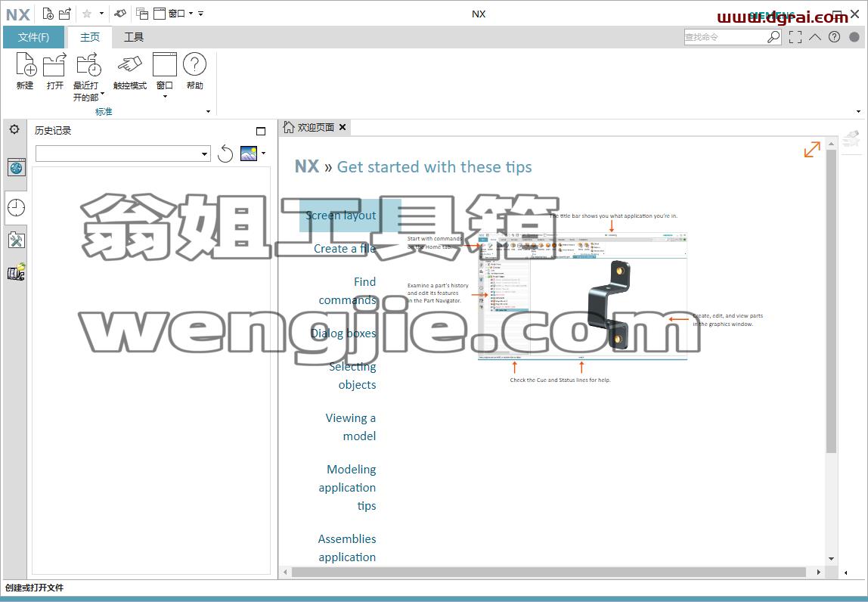Click the 最近打开的部 recent parts icon
Image resolution: width=868 pixels, height=602 pixels.
coord(88,64)
